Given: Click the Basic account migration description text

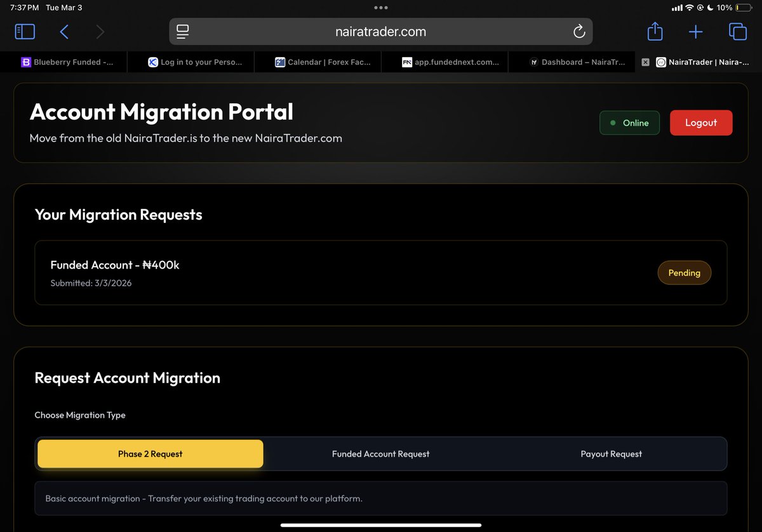Looking at the screenshot, I should pyautogui.click(x=204, y=498).
